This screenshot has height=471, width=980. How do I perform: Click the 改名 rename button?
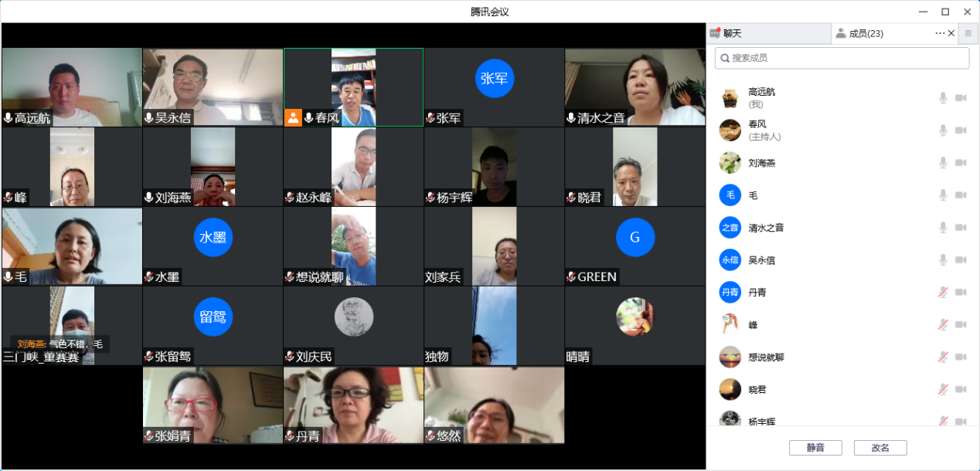click(x=880, y=448)
